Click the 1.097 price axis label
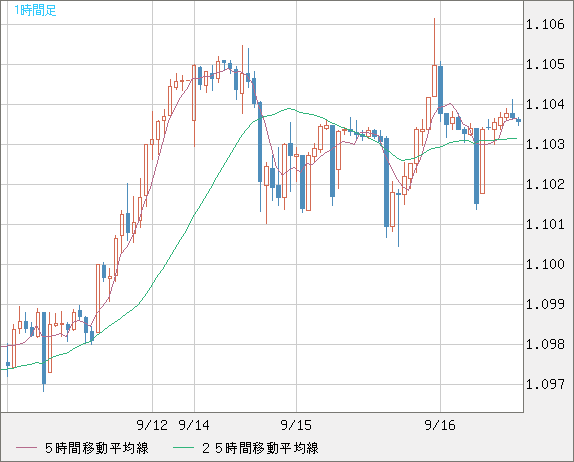The image size is (574, 462). [x=545, y=384]
